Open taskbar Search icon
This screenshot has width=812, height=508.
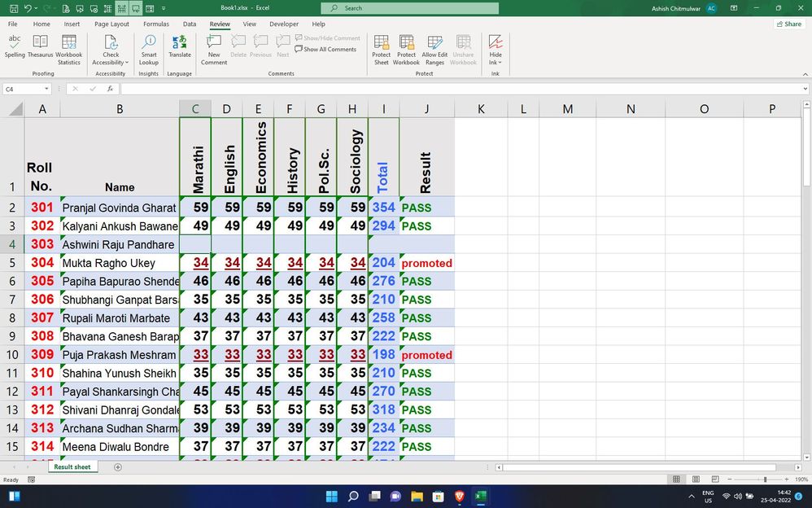coord(353,496)
